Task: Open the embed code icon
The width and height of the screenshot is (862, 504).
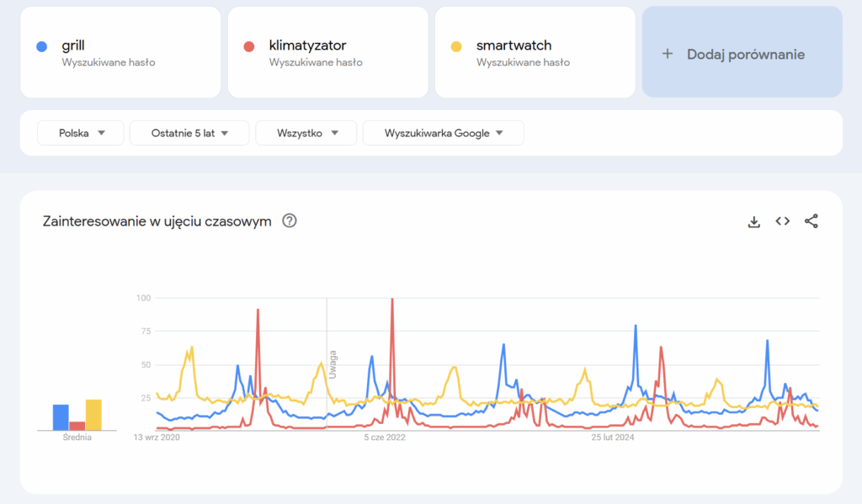Action: click(782, 221)
